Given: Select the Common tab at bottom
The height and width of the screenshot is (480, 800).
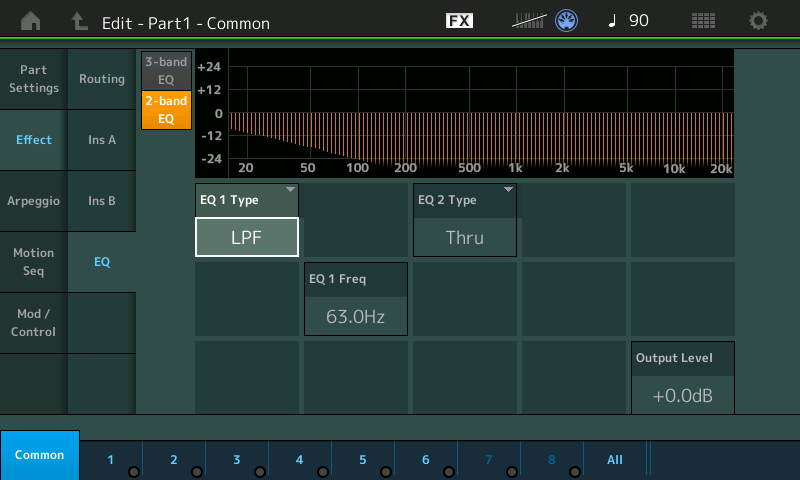Looking at the screenshot, I should coord(40,455).
